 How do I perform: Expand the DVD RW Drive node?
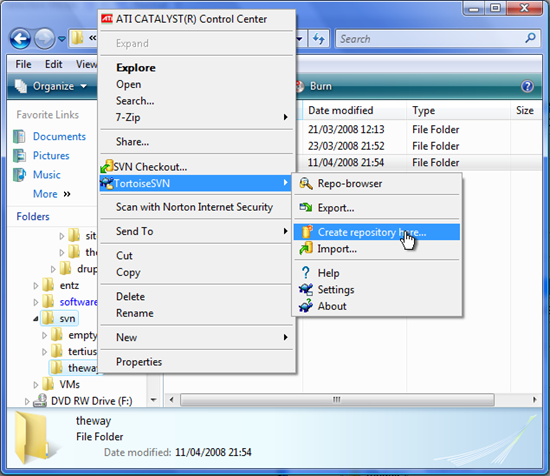[x=27, y=401]
